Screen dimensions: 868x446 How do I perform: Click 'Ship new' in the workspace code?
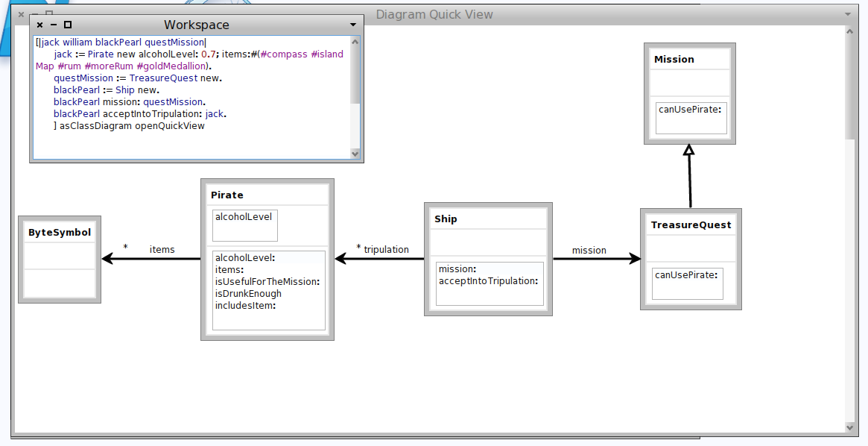pyautogui.click(x=136, y=89)
